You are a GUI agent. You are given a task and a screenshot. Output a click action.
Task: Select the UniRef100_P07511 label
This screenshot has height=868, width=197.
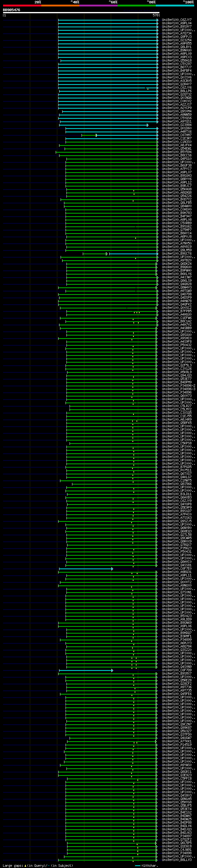tap(177, 470)
